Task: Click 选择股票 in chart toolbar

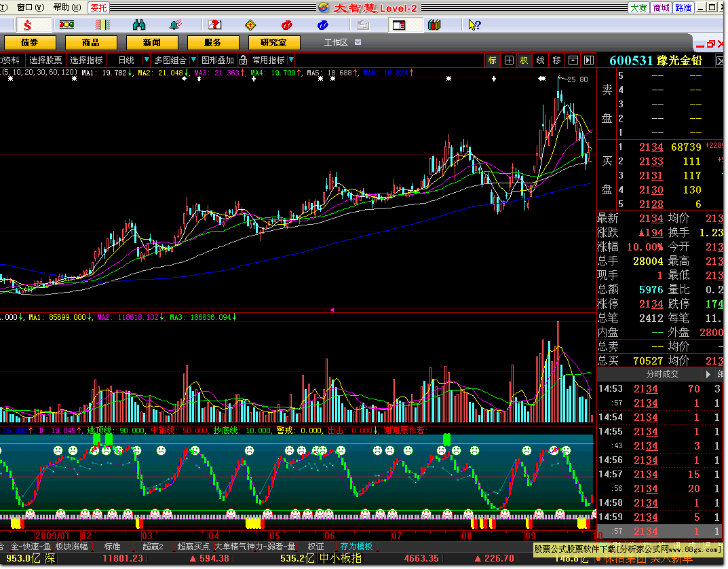Action: pyautogui.click(x=45, y=60)
